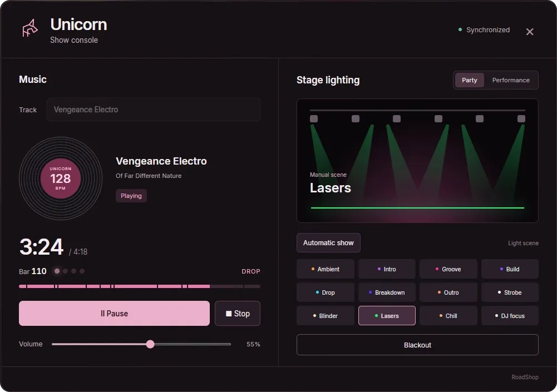Screen dimensions: 557x392
Task: Click the stage lighting preview panel
Action: pos(417,161)
